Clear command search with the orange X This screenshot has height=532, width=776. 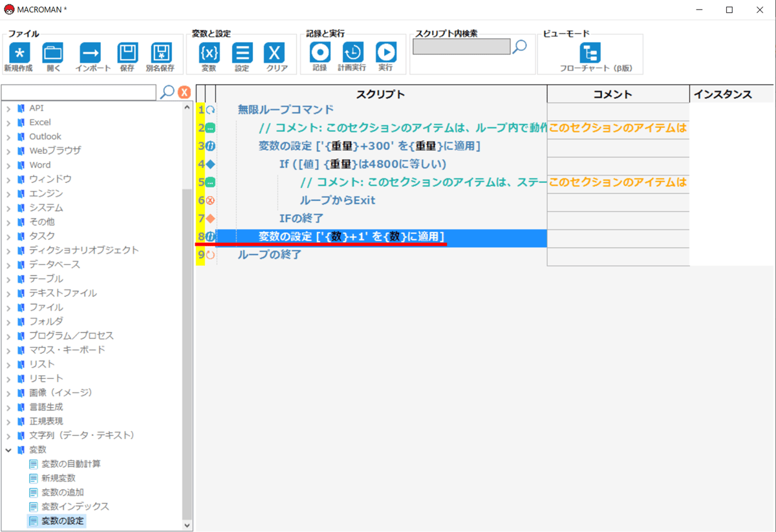(x=184, y=92)
